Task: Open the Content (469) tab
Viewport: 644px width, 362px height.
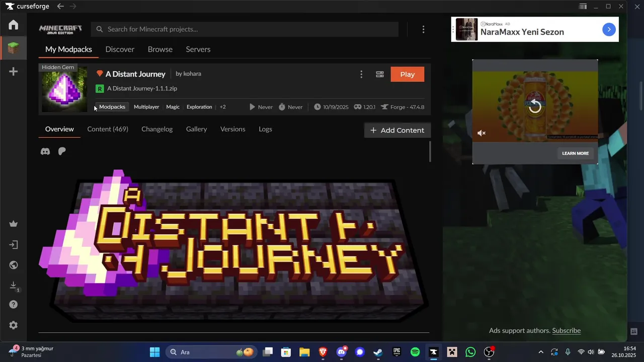Action: point(108,129)
